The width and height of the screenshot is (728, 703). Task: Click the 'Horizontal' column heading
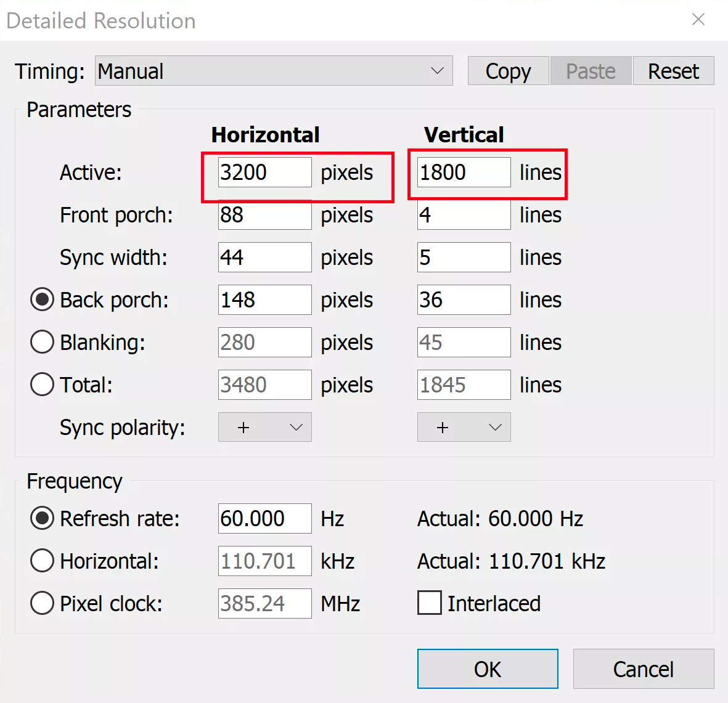click(265, 134)
